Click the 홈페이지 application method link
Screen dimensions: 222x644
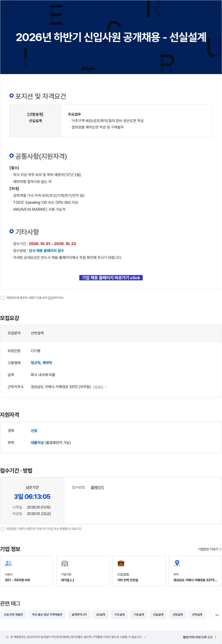(97, 487)
